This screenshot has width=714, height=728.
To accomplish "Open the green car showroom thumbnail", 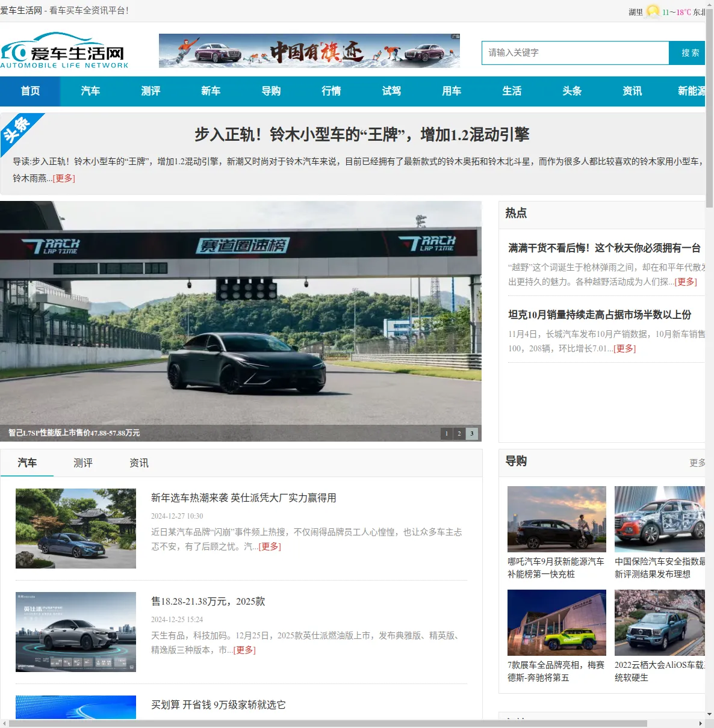I will [557, 623].
